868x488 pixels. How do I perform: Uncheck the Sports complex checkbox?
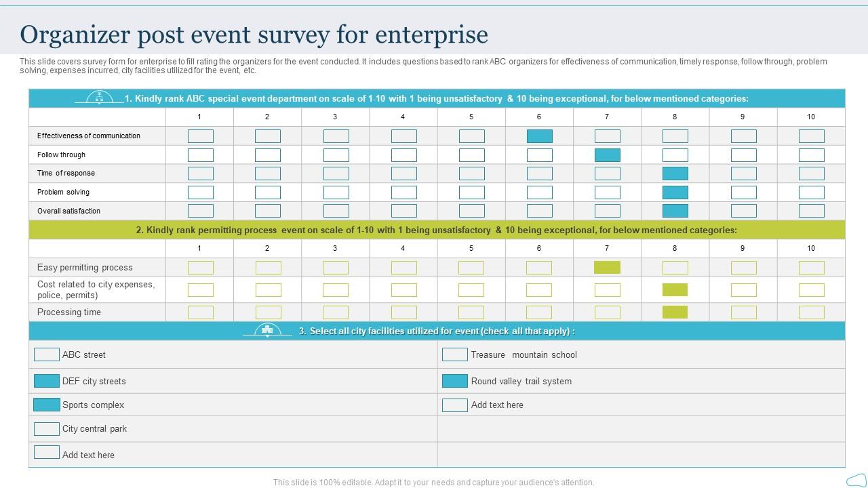pyautogui.click(x=47, y=404)
